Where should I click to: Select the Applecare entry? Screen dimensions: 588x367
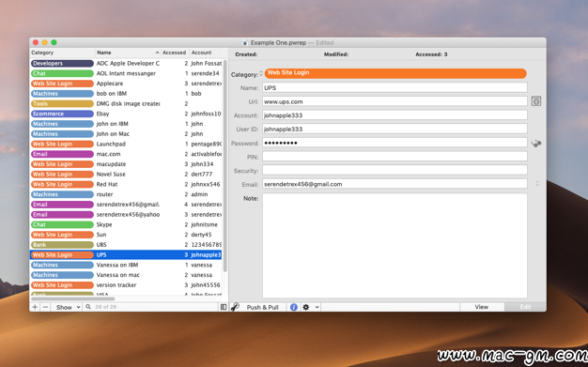tap(126, 84)
